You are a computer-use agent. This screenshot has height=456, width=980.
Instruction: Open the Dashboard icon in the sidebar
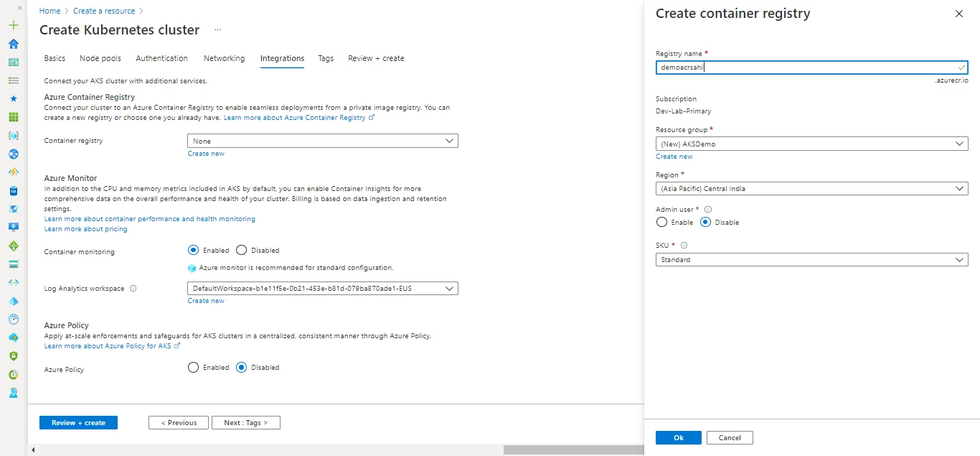click(x=14, y=62)
